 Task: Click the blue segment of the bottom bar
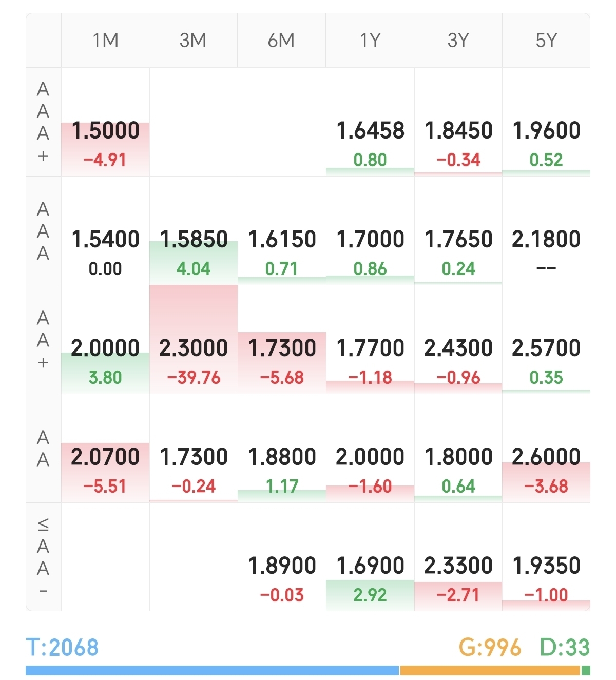click(x=212, y=670)
